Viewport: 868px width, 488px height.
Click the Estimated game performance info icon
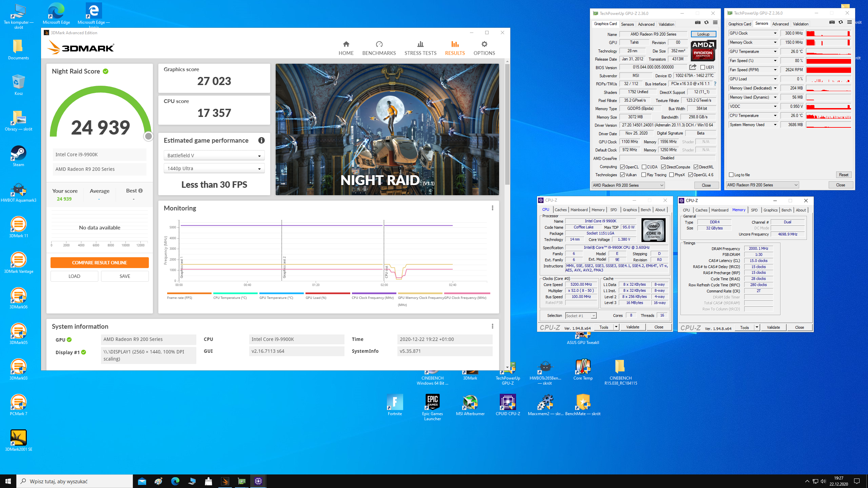click(x=261, y=140)
